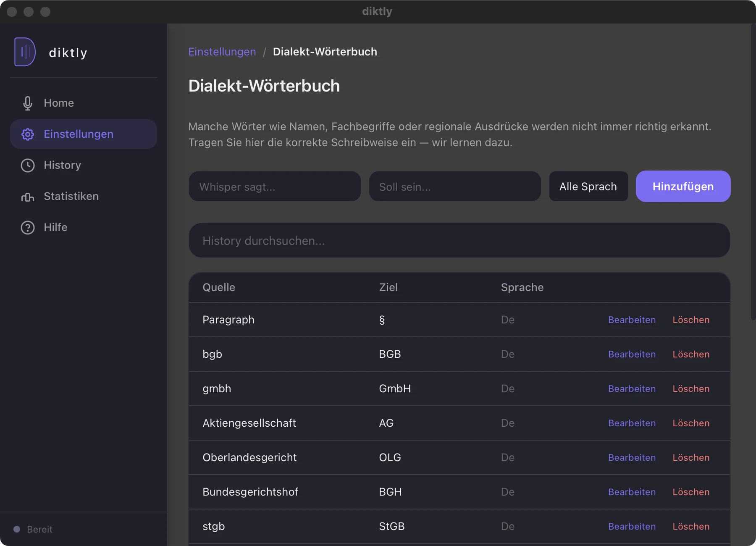Screen dimensions: 756x546
Task: Click the Hilfe question mark icon
Action: pos(28,227)
